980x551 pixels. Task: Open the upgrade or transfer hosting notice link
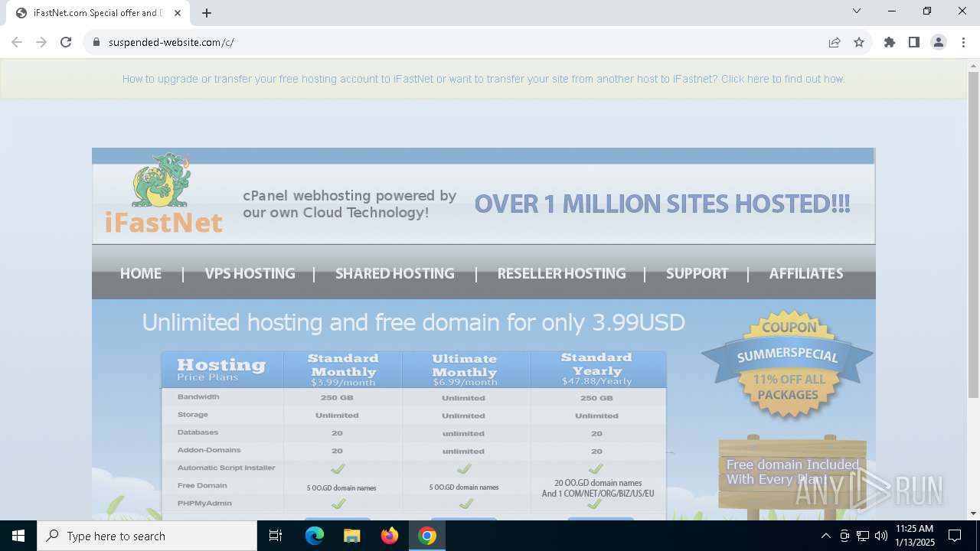(483, 79)
